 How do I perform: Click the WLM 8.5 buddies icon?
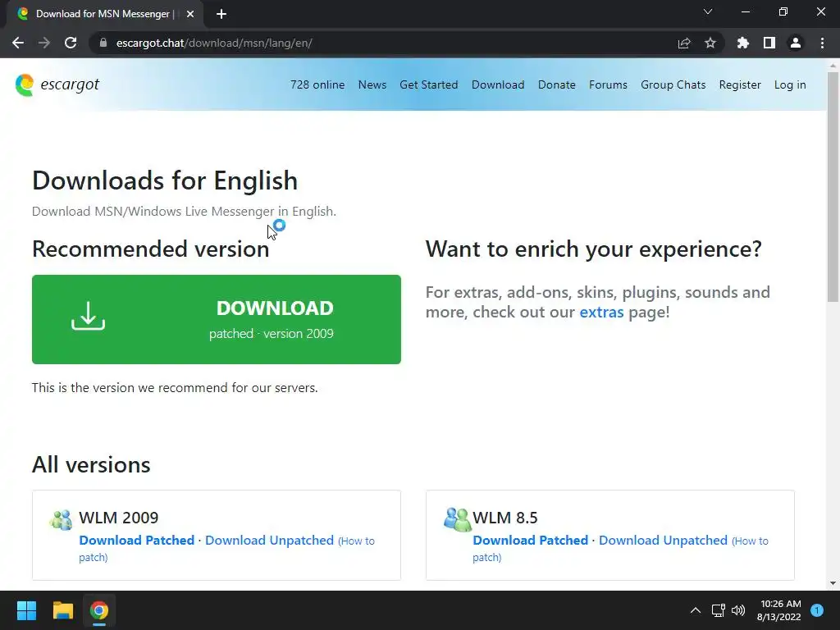(x=457, y=519)
